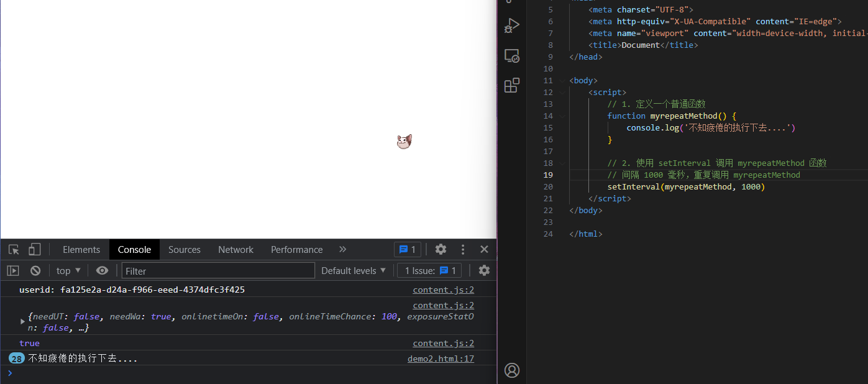Open the VS Code Accounts icon

pos(511,370)
